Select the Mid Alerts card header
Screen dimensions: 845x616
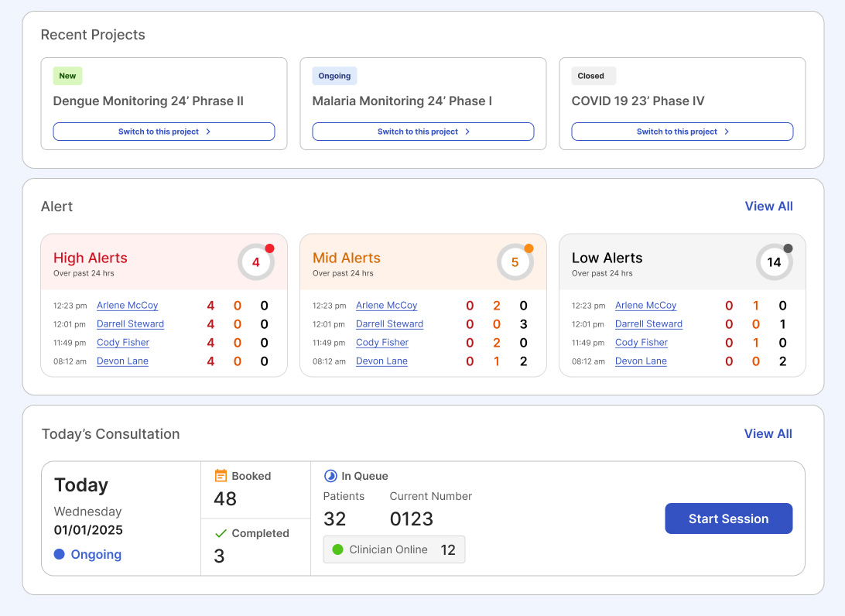point(423,262)
